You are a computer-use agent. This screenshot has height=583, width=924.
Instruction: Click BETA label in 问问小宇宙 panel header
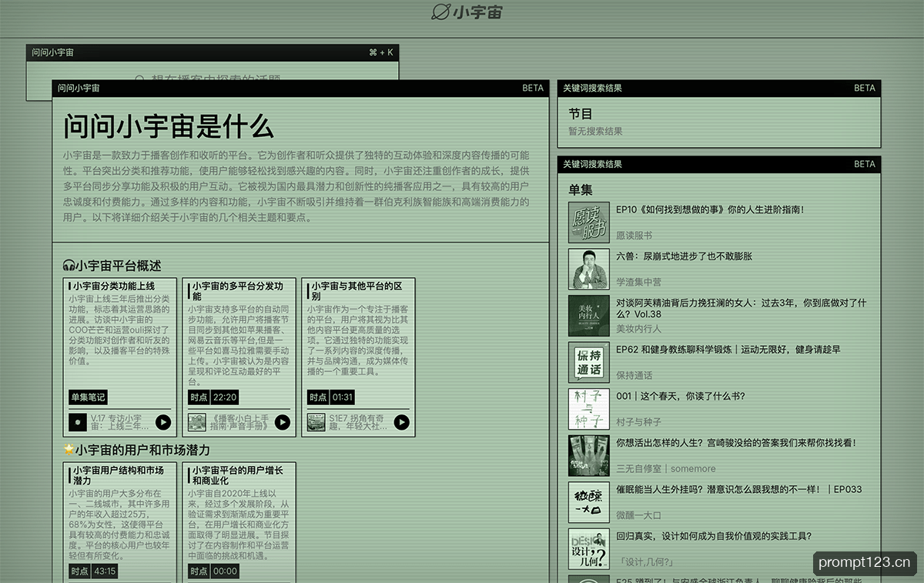533,88
